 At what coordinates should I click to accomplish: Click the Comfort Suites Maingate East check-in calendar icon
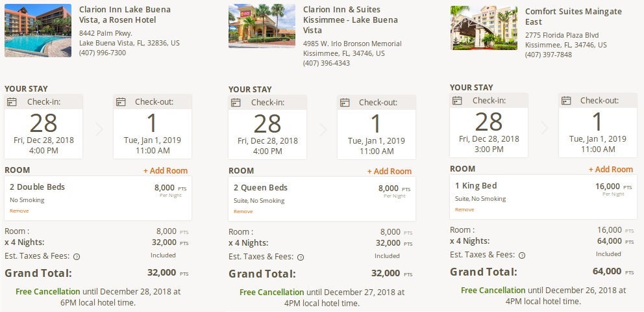[x=458, y=101]
